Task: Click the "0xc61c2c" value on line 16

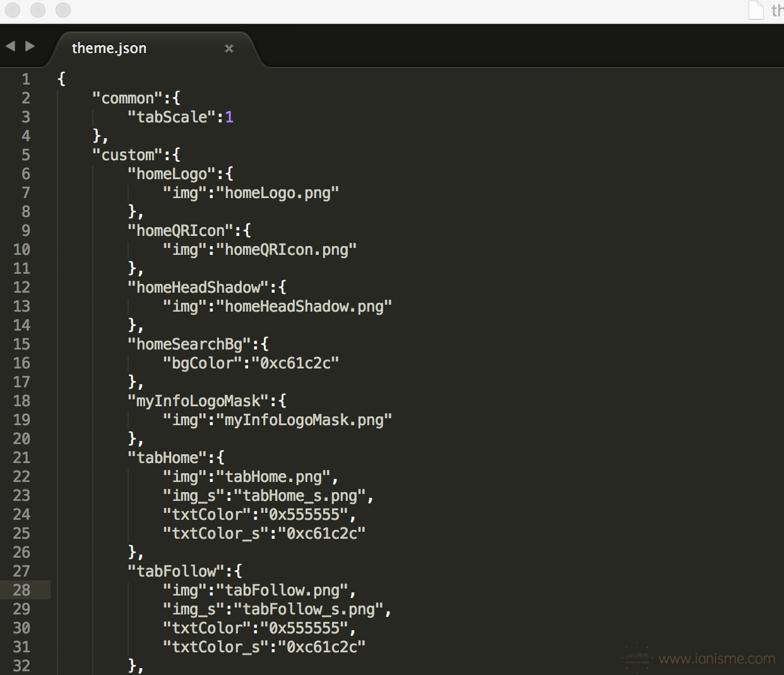Action: click(x=295, y=363)
